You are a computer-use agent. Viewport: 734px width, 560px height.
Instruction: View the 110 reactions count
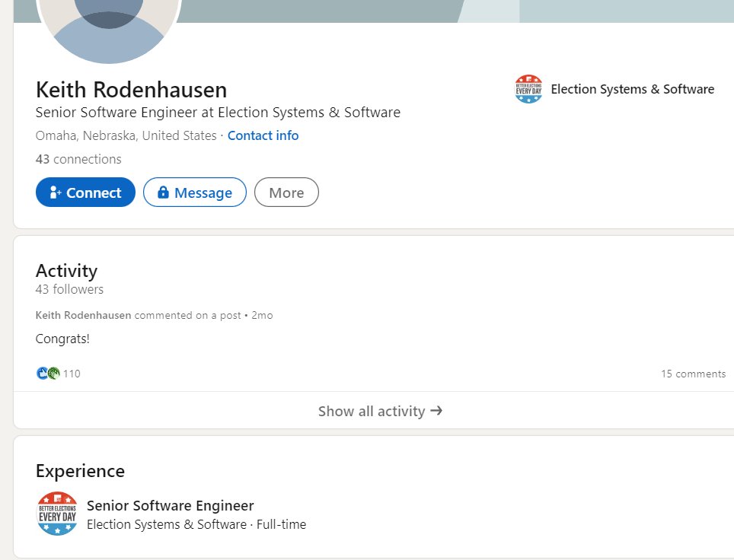[72, 374]
